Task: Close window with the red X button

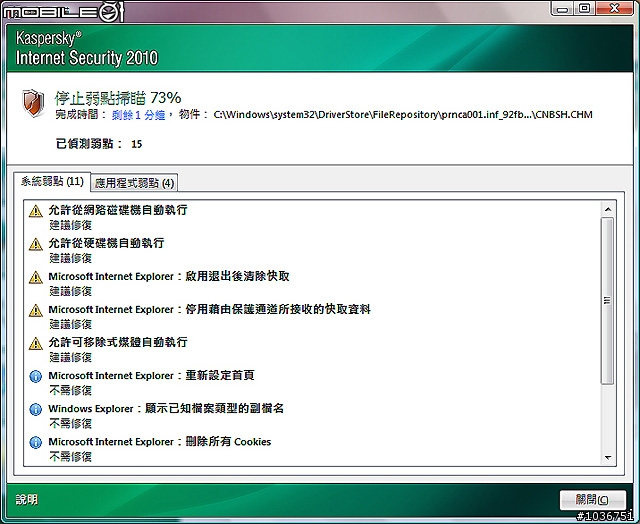Action: click(x=614, y=8)
